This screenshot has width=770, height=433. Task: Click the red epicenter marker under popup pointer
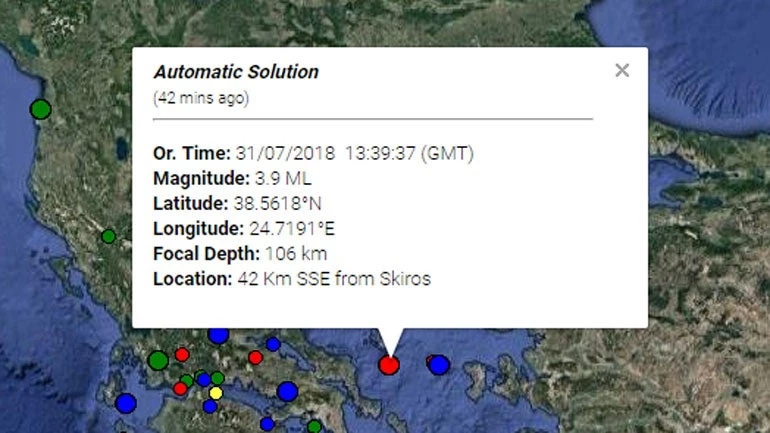[388, 365]
